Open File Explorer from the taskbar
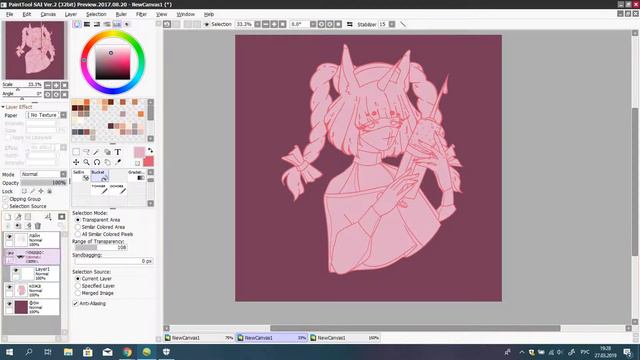 click(x=68, y=352)
